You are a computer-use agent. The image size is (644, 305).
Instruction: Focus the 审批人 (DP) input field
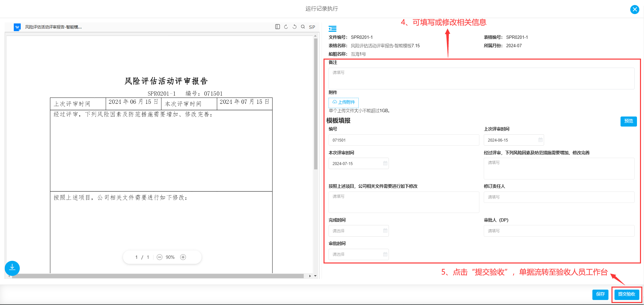559,231
